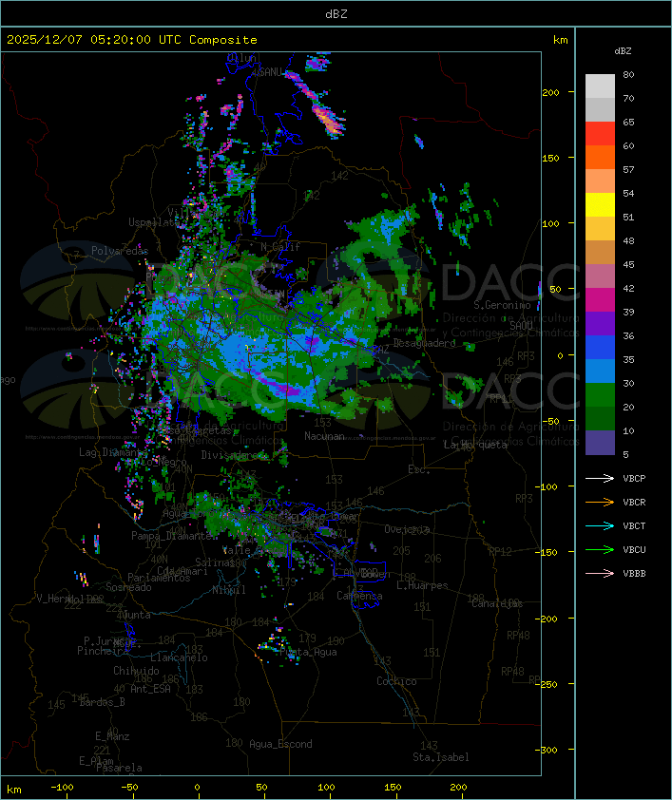Click the Ant_ESA map label
The image size is (672, 800).
(x=150, y=689)
